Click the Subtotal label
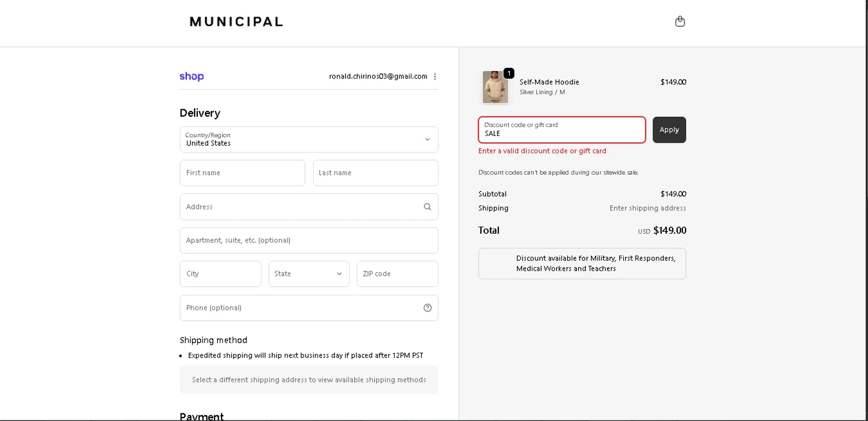The height and width of the screenshot is (421, 868). 492,194
